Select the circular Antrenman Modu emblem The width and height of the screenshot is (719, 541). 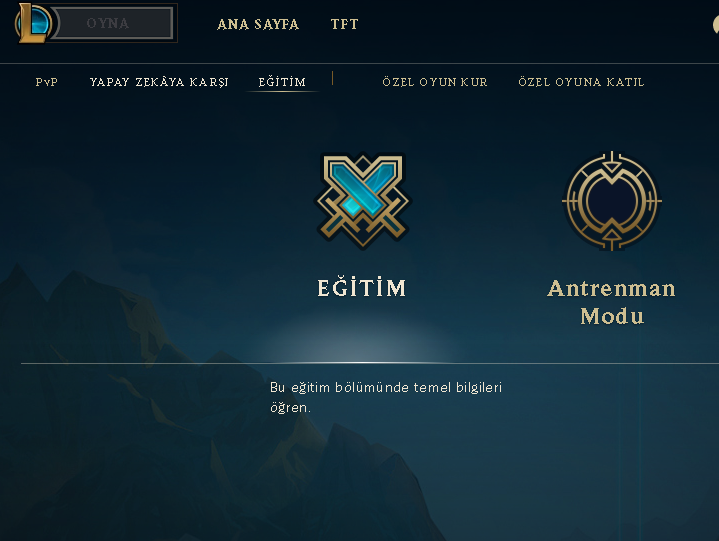(x=612, y=201)
